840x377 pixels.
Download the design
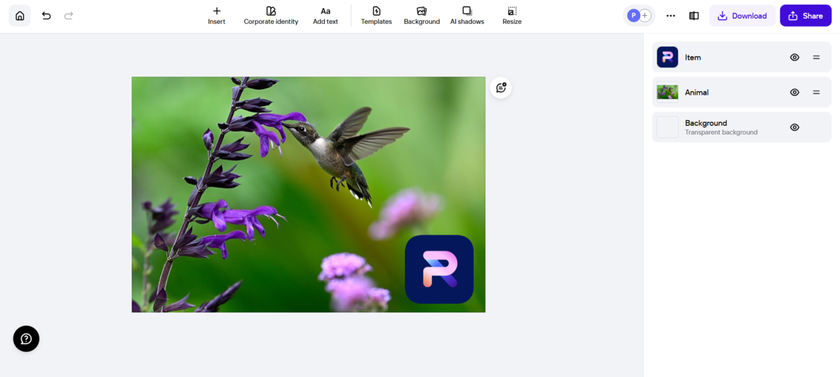pos(742,16)
